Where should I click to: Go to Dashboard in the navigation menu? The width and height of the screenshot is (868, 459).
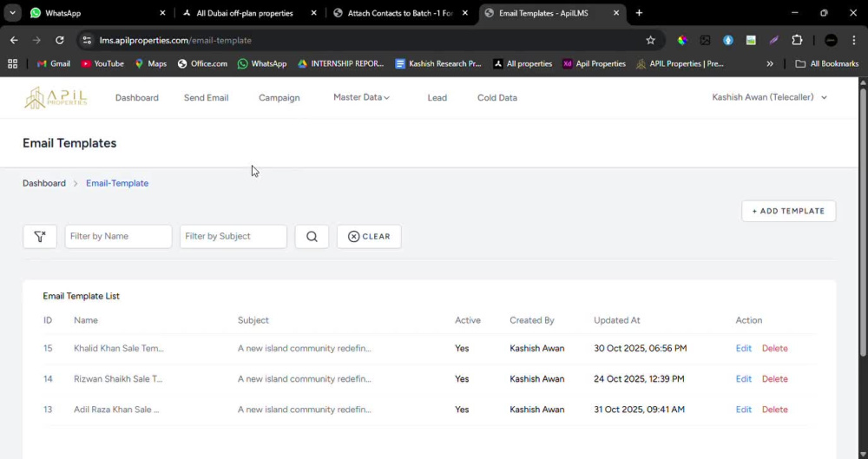137,97
